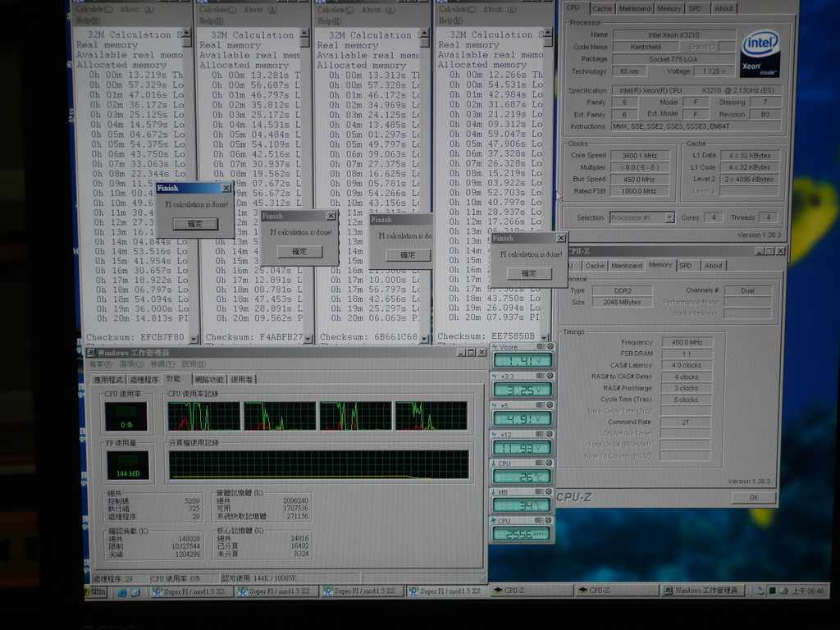Open Help(H) menu in the second Super PI window
This screenshot has height=630, width=840.
click(x=211, y=21)
